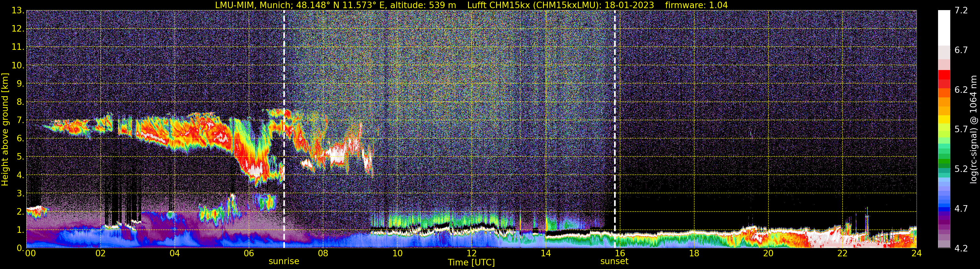Click the firmware: 1.04 text in the title
Image resolution: width=980 pixels, height=269 pixels.
pos(696,5)
